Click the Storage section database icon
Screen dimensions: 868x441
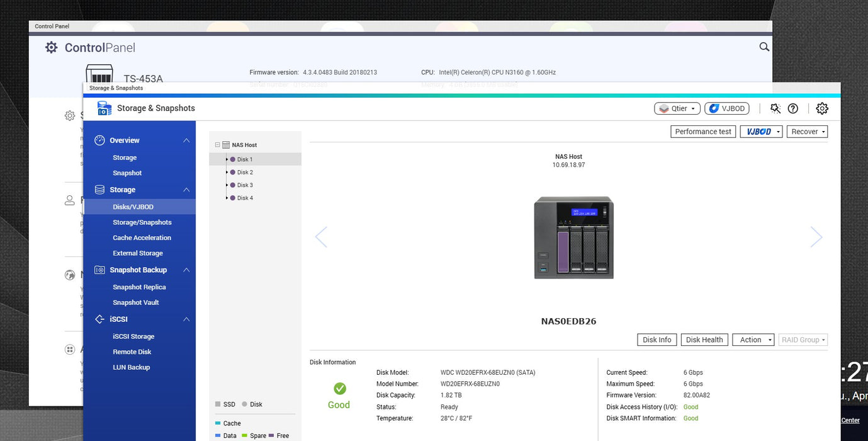point(99,190)
